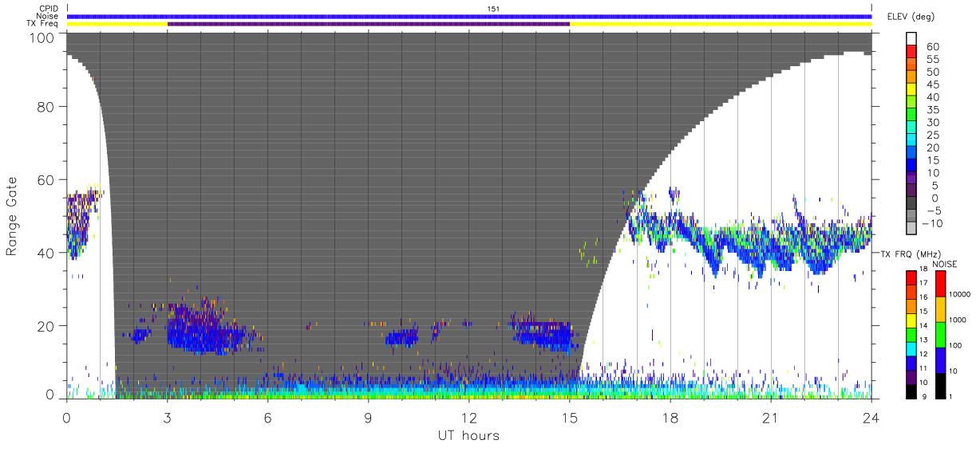Select the 80 tick on Range Gate axis
Viewport: 980px width, 452px height.
[45, 107]
